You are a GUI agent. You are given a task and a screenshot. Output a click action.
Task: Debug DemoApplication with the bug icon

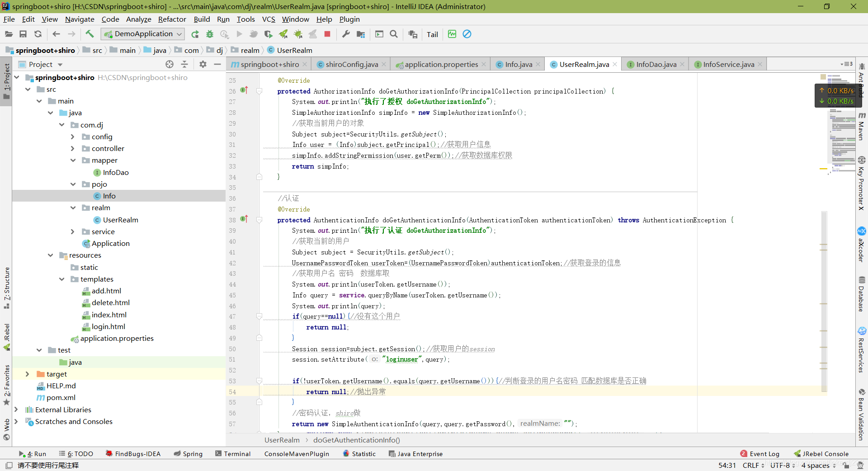click(210, 34)
